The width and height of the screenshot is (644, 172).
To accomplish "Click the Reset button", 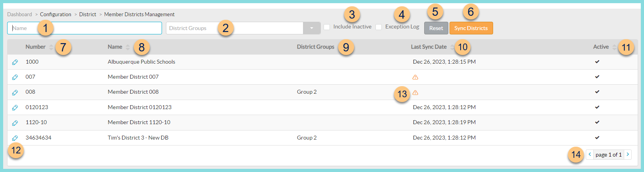I will point(436,28).
